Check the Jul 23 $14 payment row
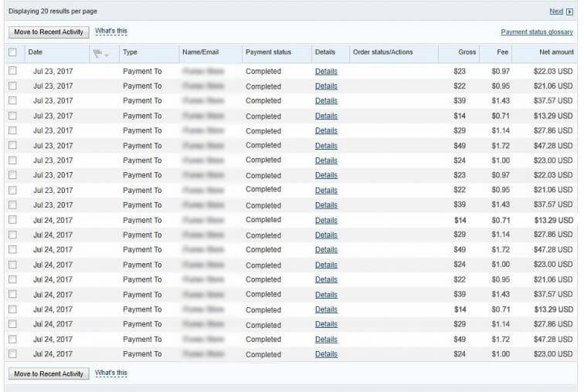The height and width of the screenshot is (392, 584). click(x=12, y=116)
